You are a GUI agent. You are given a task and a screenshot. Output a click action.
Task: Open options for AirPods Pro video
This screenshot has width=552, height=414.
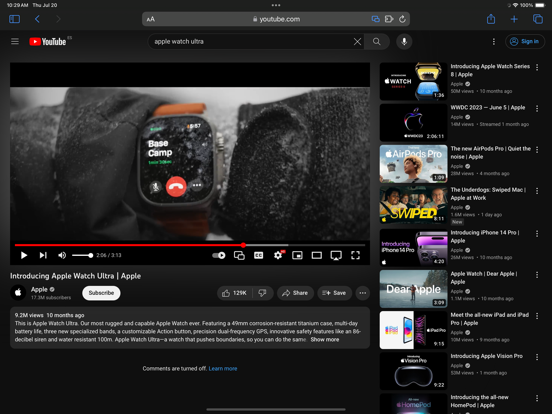click(x=537, y=150)
